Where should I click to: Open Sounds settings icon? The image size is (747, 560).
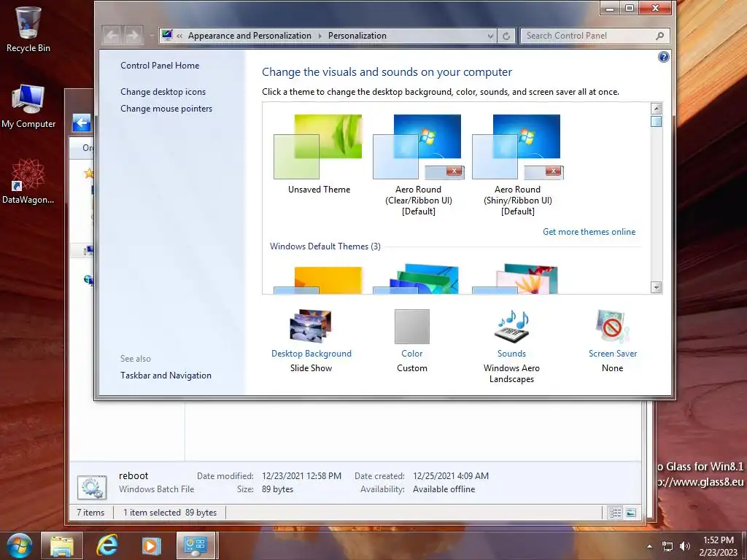tap(511, 326)
